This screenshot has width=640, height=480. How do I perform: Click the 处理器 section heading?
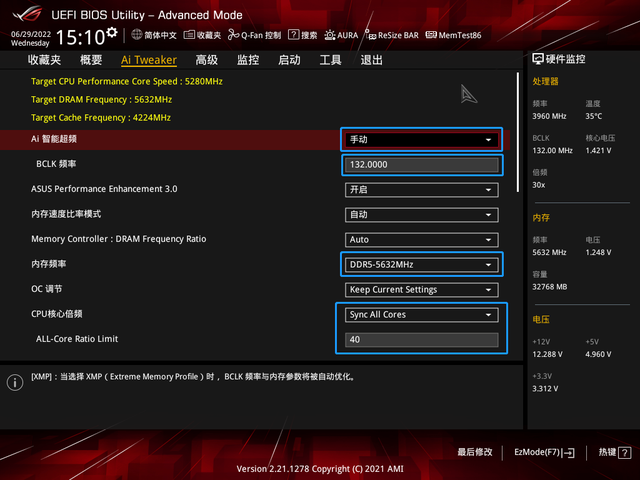[545, 81]
